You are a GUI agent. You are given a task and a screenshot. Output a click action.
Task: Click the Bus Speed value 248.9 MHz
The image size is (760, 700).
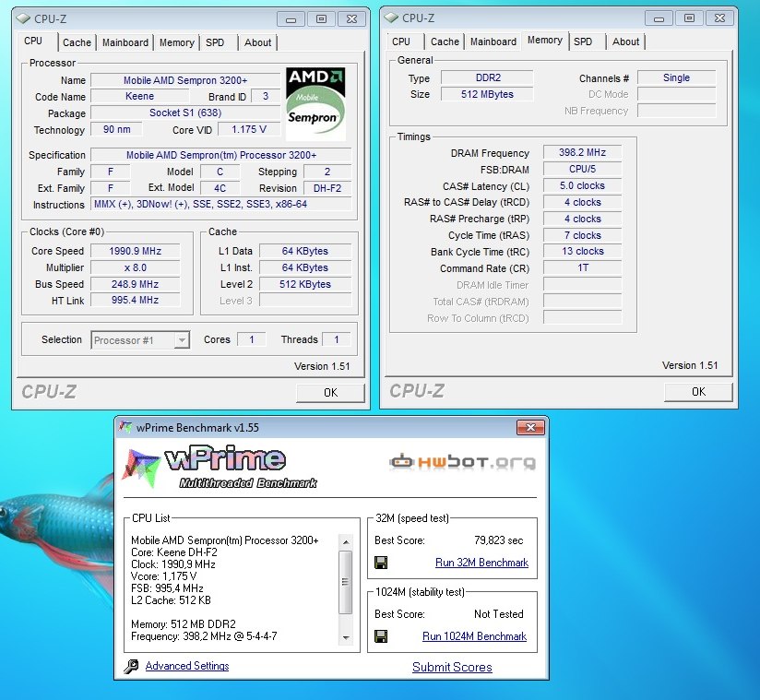pyautogui.click(x=136, y=284)
